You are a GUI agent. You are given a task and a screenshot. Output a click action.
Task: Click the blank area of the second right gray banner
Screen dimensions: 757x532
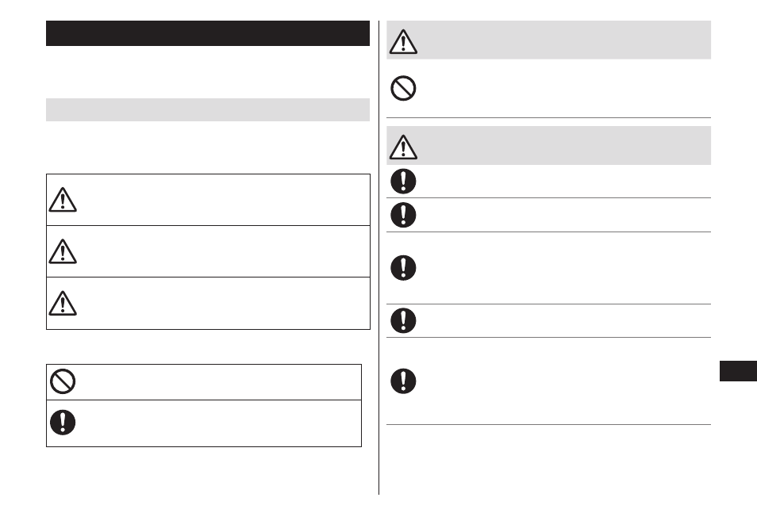click(563, 146)
